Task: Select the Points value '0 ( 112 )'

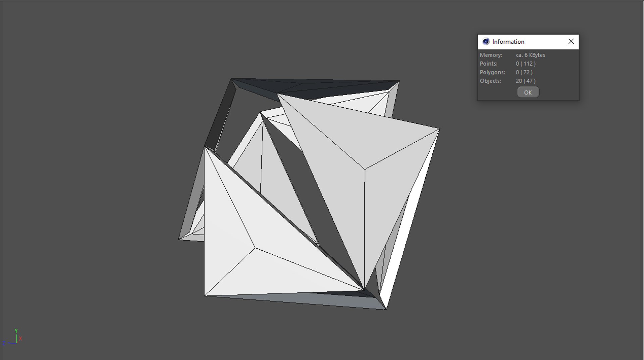Action: (526, 64)
